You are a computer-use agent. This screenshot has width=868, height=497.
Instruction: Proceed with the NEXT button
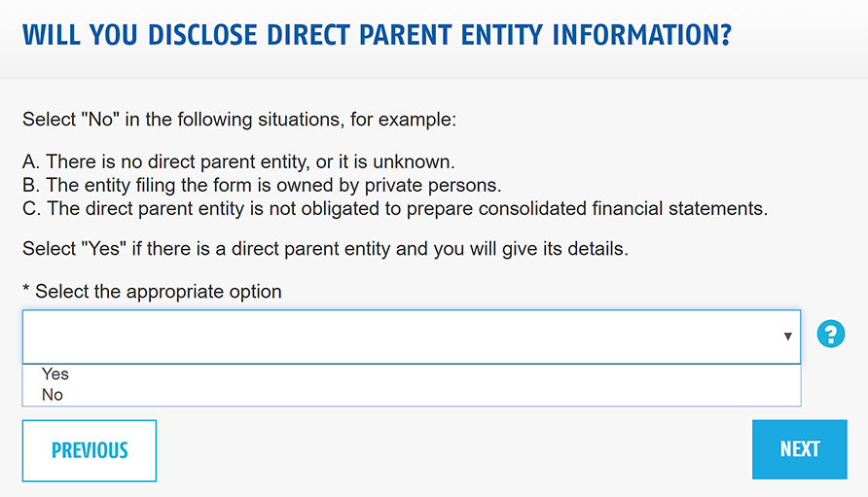(799, 449)
